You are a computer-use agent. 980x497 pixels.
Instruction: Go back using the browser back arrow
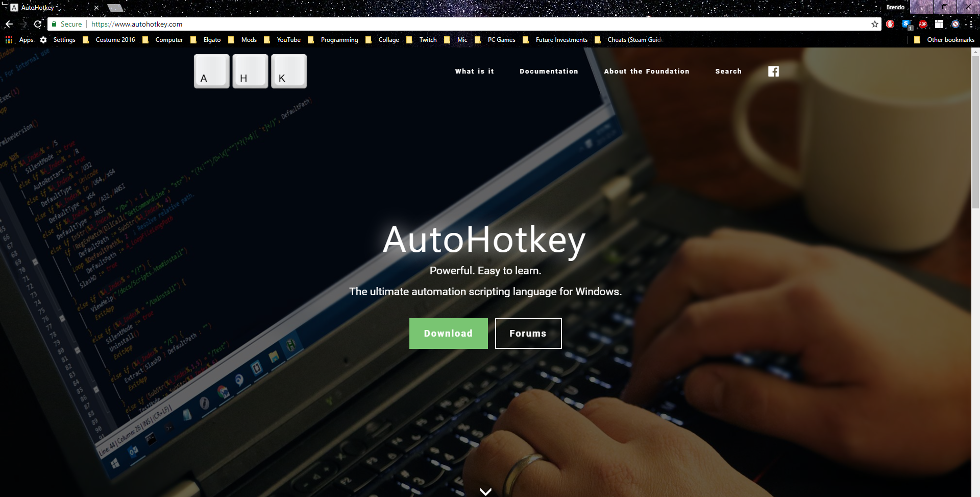pos(9,24)
